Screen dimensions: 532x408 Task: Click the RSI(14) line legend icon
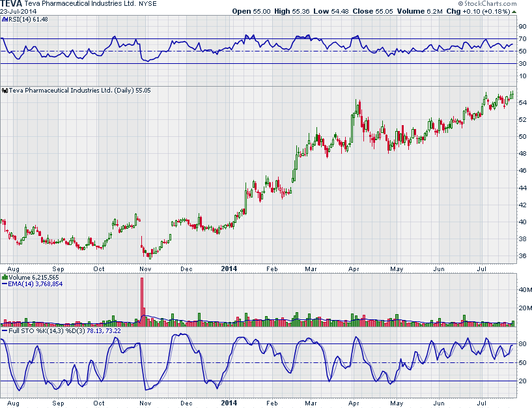4,19
